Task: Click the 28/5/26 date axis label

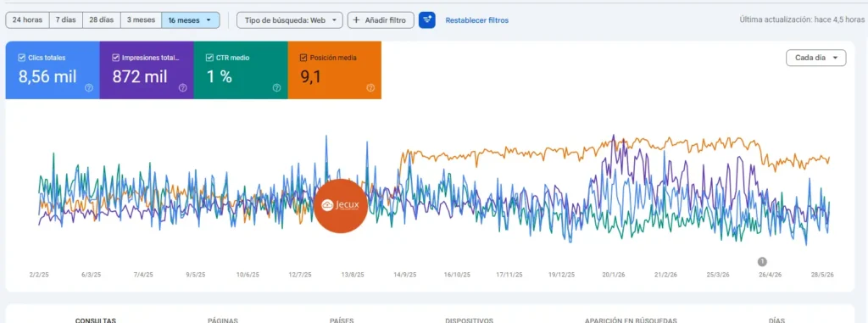Action: coord(822,275)
